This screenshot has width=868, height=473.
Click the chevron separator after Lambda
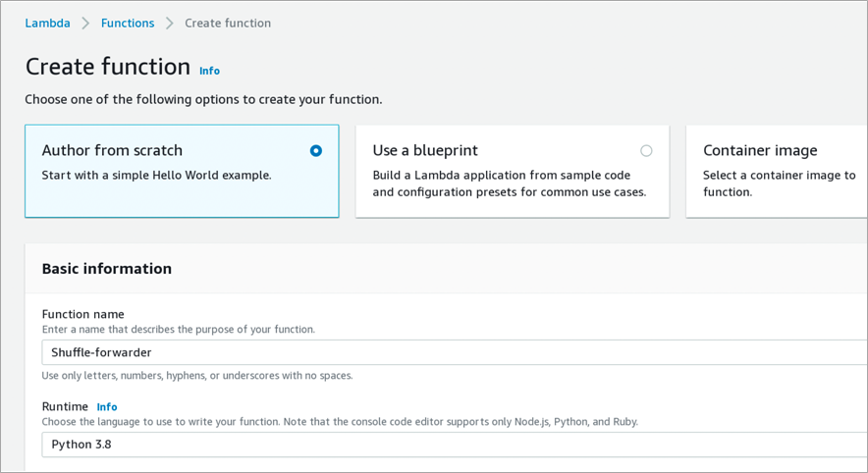[x=85, y=24]
